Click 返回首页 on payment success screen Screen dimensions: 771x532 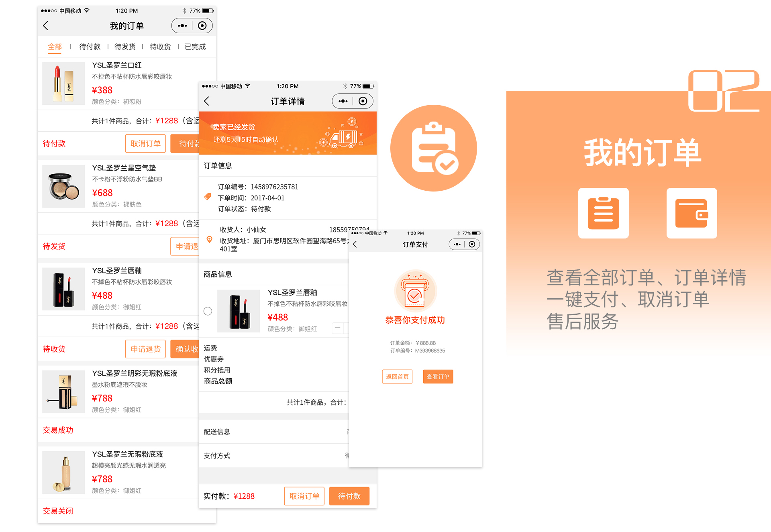click(397, 377)
